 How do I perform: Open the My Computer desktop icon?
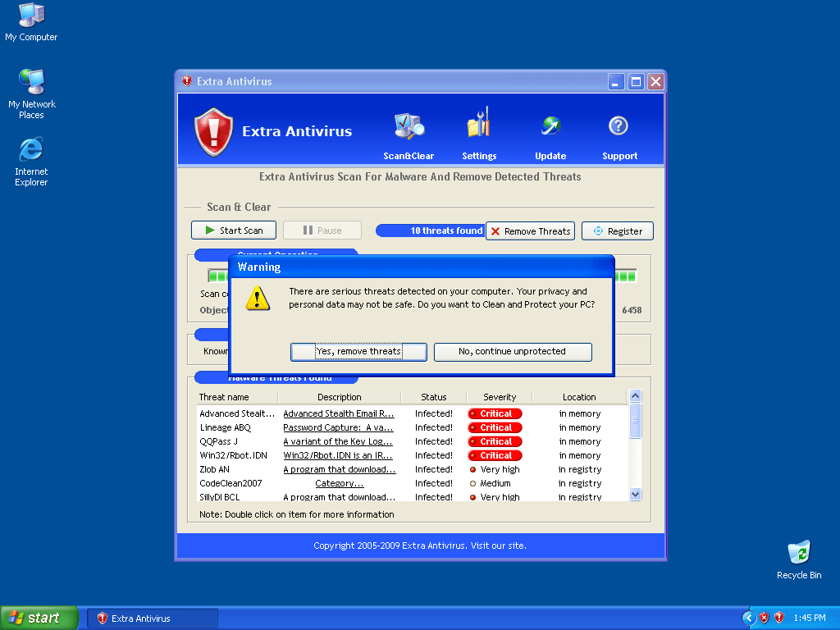click(31, 16)
